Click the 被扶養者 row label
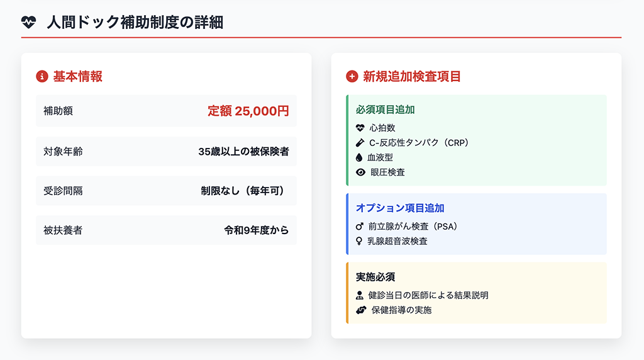This screenshot has height=360, width=644. (x=64, y=230)
